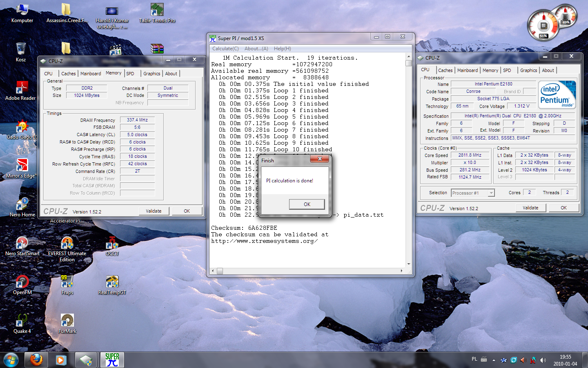Launch Fraps from the desktop
The height and width of the screenshot is (368, 588).
pos(67,283)
